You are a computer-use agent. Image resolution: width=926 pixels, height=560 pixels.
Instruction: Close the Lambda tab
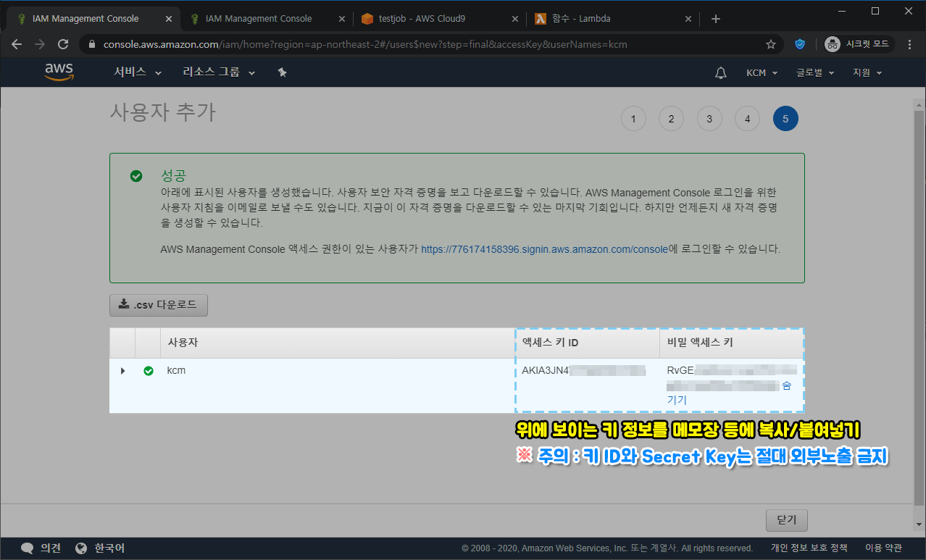point(688,19)
